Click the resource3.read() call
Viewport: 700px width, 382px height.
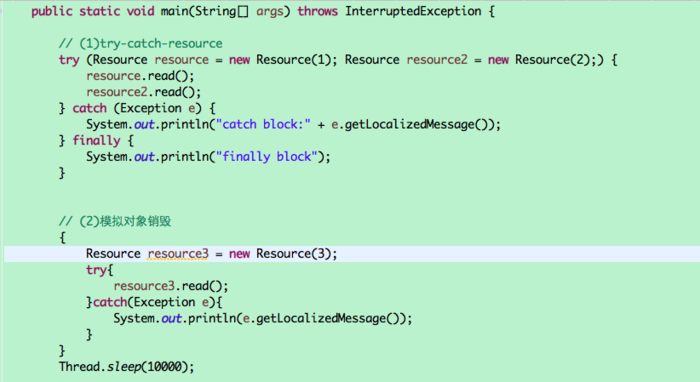171,286
